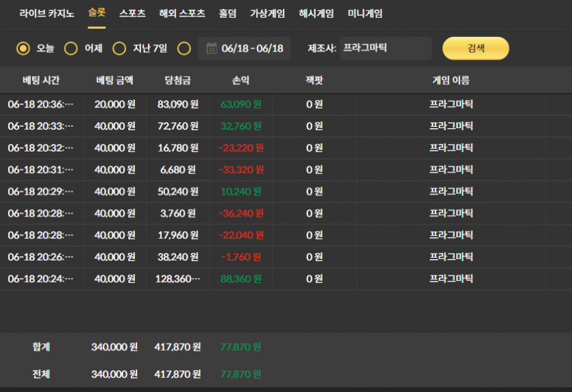This screenshot has width=572, height=392.
Task: Open the 제조사 프라그마틱 dropdown
Action: (386, 48)
